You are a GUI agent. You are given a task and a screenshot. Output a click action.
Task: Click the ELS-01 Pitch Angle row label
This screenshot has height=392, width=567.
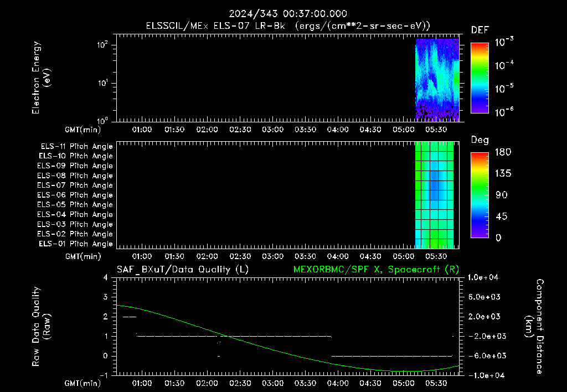[x=76, y=244]
